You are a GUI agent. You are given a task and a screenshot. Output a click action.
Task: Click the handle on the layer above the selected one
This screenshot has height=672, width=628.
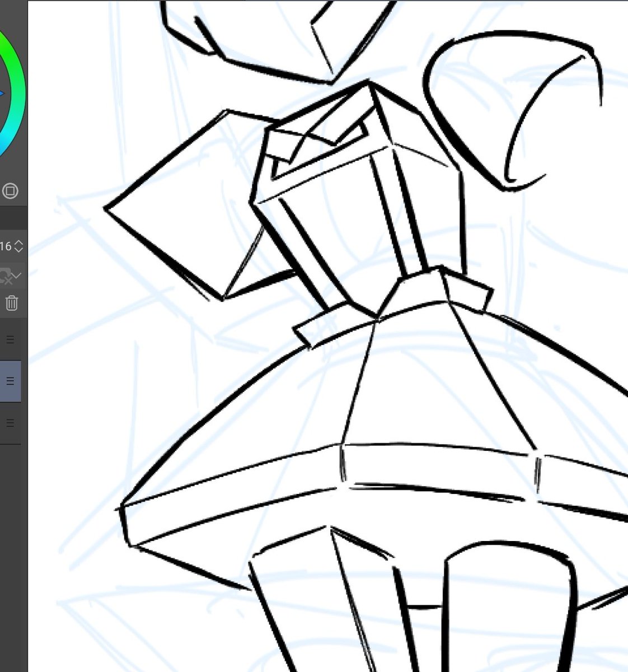10,339
